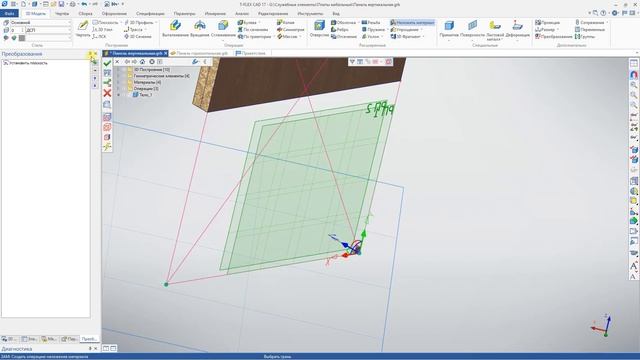Click the undo arrow in title bar
Image resolution: width=640 pixels, height=360 pixels.
point(84,4)
